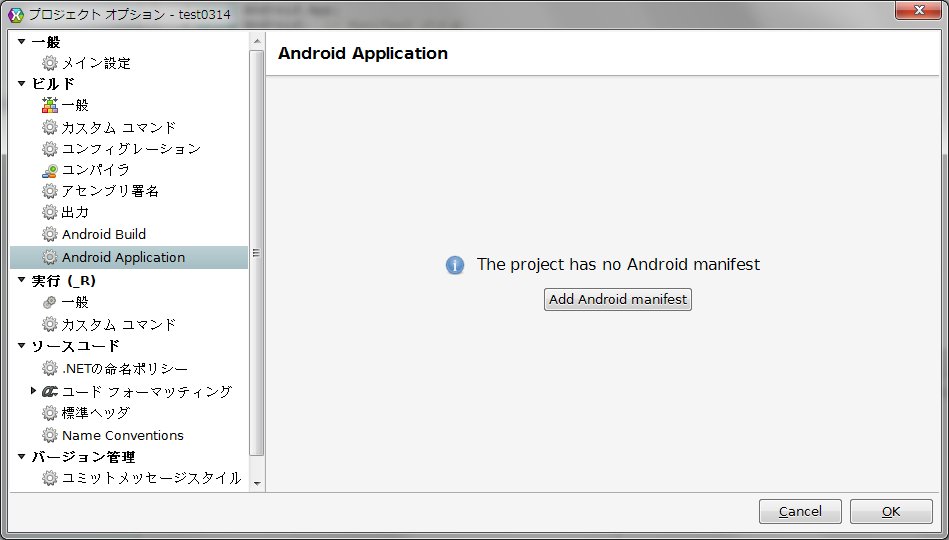Image resolution: width=949 pixels, height=540 pixels.
Task: Add Android manifest to the project
Action: [617, 300]
